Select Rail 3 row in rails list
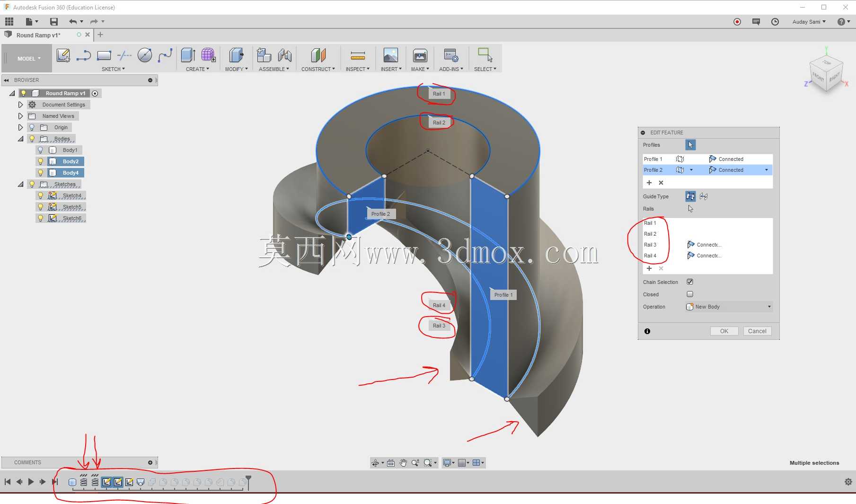This screenshot has width=856, height=504. 707,245
